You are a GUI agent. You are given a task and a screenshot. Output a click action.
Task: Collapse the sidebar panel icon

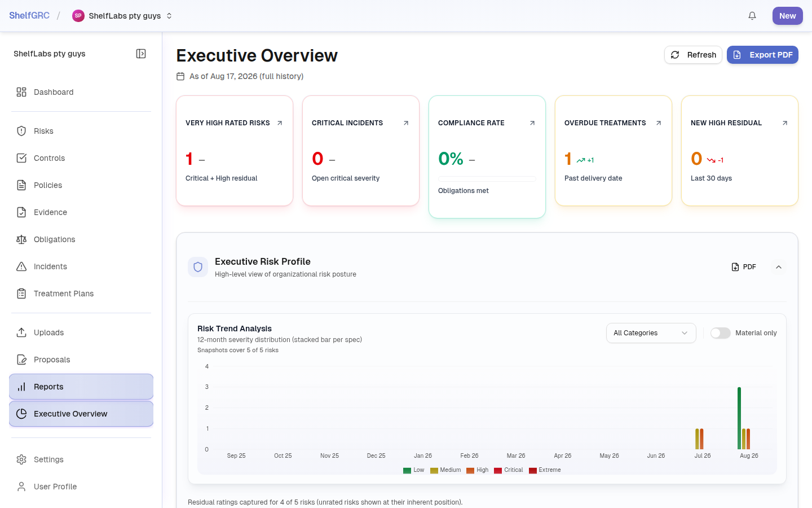(141, 54)
